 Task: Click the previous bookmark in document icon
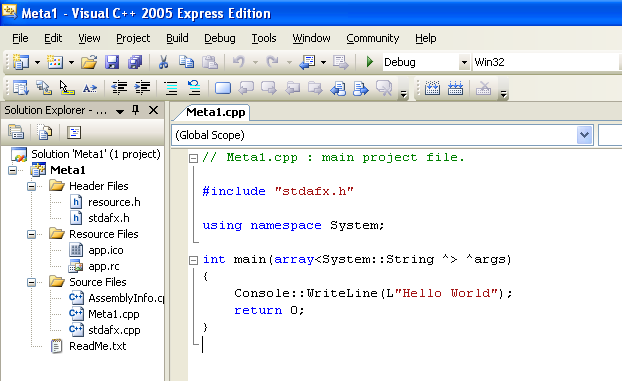click(x=338, y=88)
